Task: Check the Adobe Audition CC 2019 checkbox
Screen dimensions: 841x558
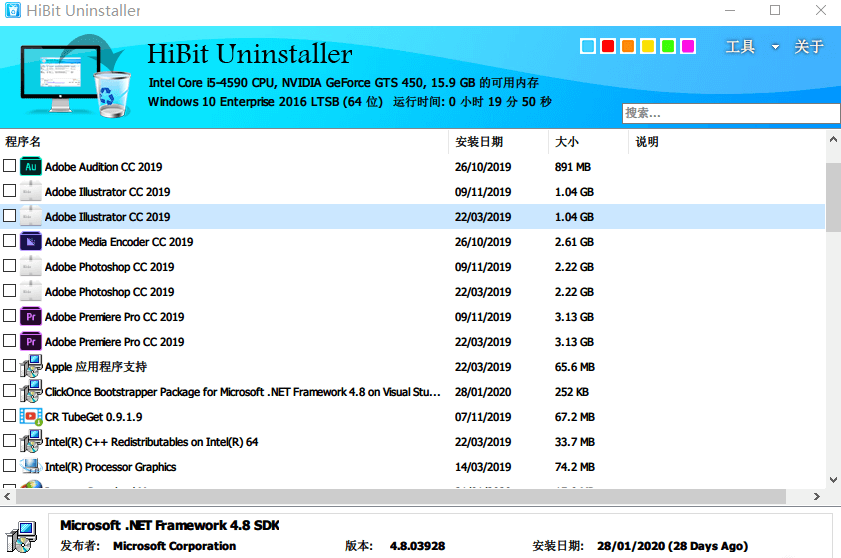Action: tap(10, 166)
